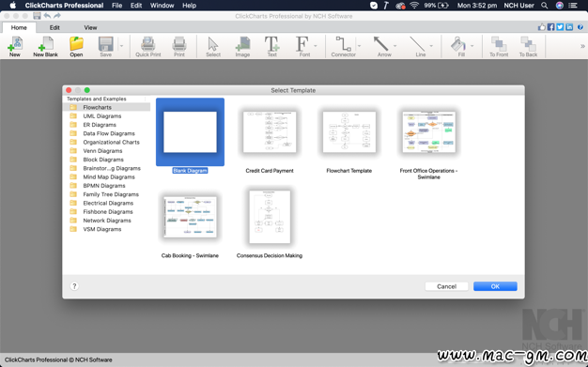Click the Cancel button
The width and height of the screenshot is (588, 367).
click(446, 286)
